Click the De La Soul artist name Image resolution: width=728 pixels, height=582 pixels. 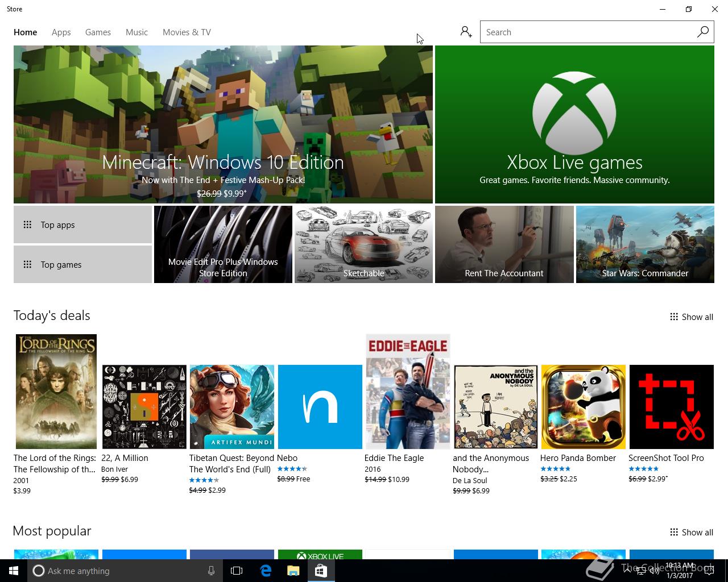point(470,480)
